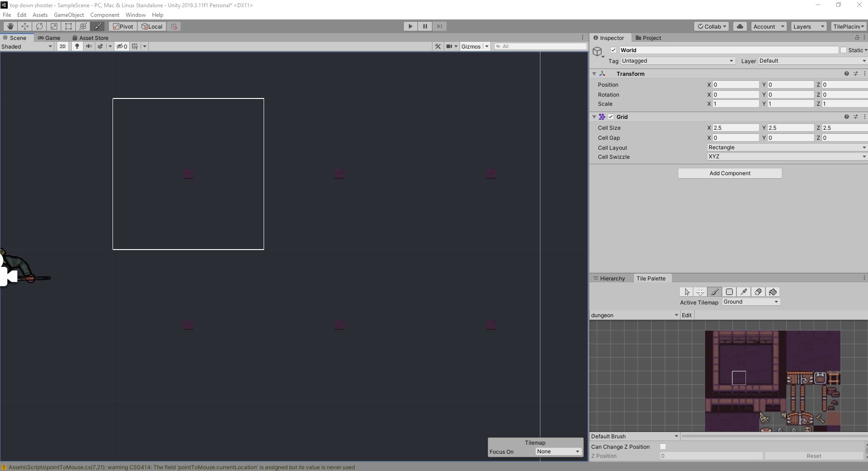Select the Paint Brush in Tile Palette
This screenshot has width=868, height=471.
715,292
